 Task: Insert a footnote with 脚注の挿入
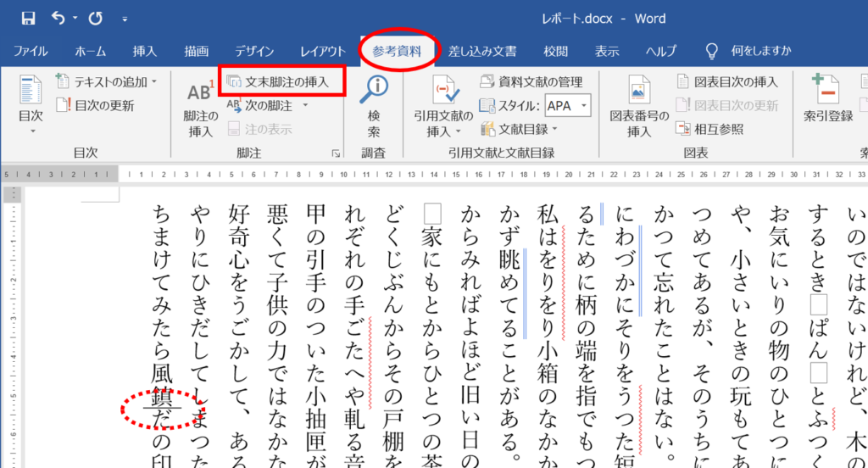click(200, 109)
